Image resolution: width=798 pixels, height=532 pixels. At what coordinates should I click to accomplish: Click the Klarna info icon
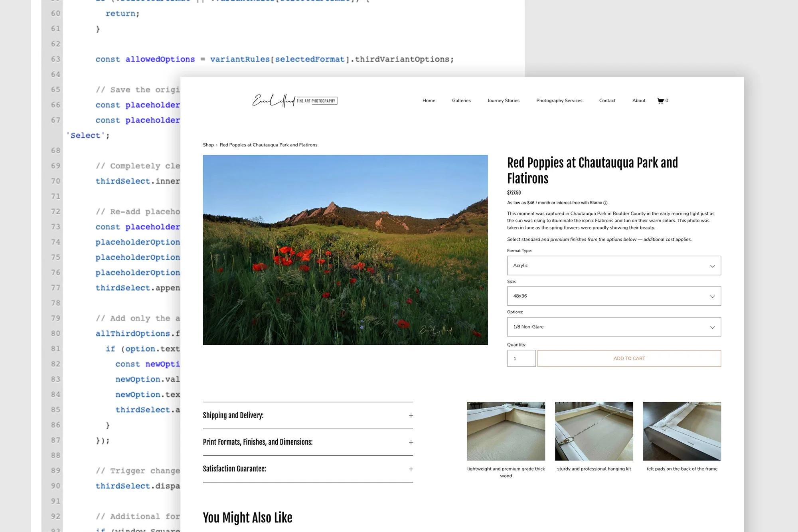coord(605,203)
